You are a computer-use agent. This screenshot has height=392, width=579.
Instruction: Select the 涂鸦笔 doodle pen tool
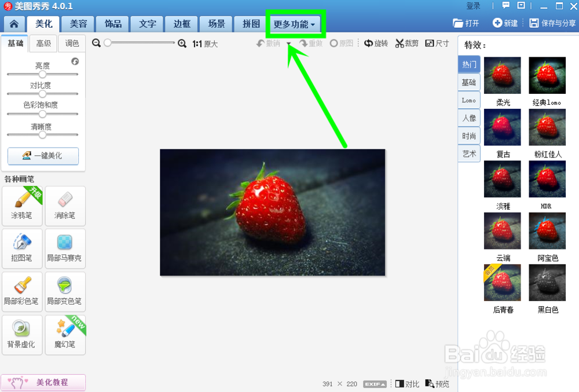pyautogui.click(x=22, y=206)
